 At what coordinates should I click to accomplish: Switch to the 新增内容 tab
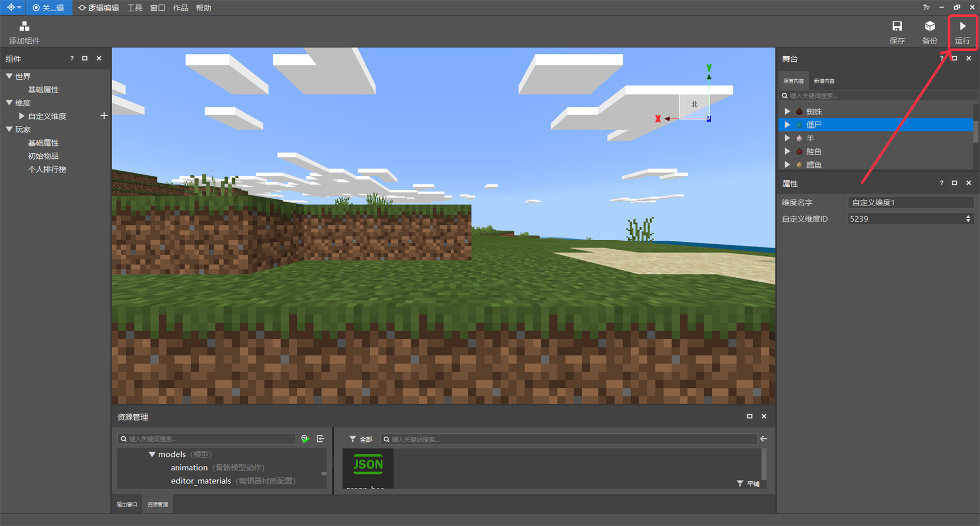(824, 81)
